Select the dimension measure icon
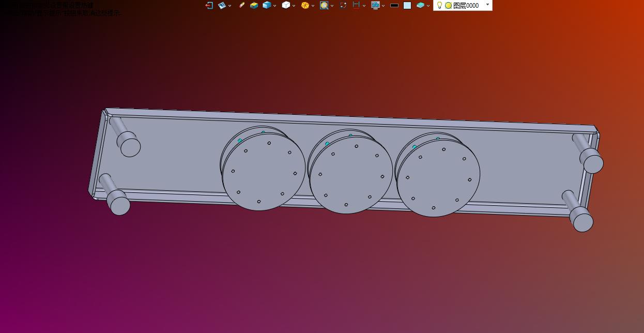 [356, 5]
